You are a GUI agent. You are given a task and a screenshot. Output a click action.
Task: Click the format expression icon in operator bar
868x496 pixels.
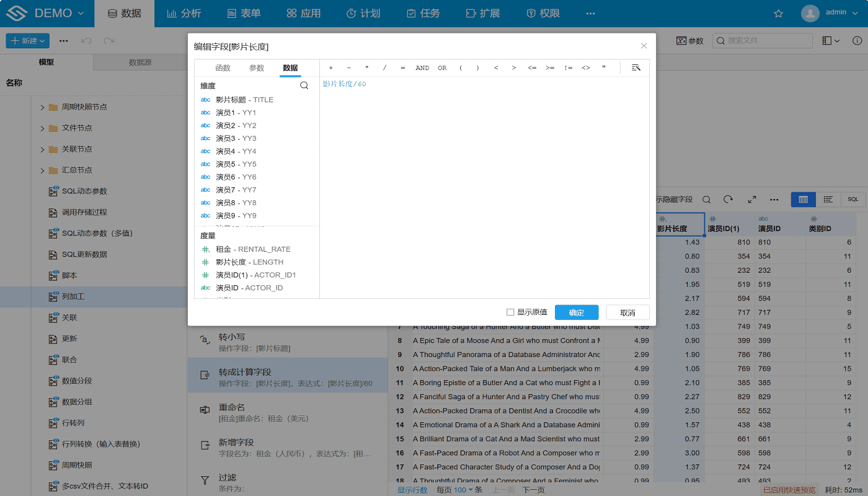(635, 68)
